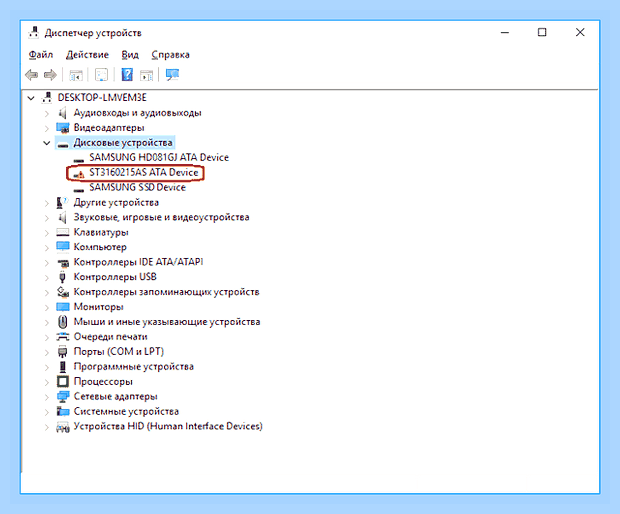This screenshot has height=514, width=620.
Task: Expand Звуковые, игровые и видеоустройства arrow
Action: point(47,218)
